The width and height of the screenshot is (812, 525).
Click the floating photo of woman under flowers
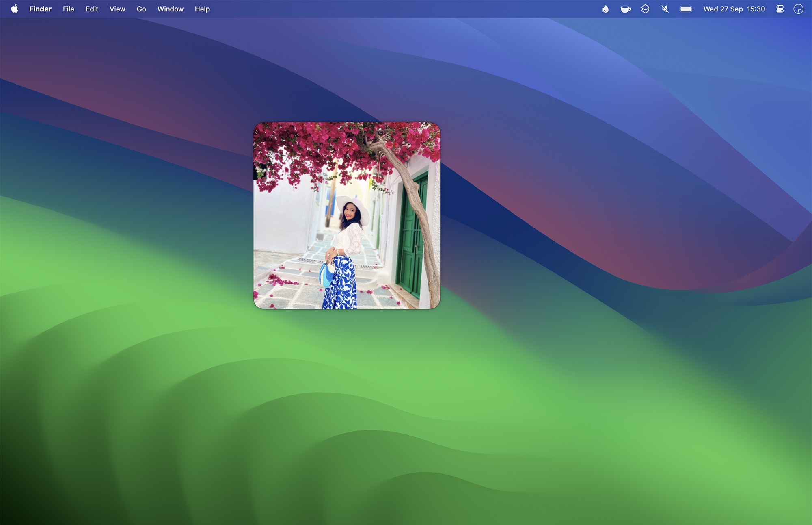(x=347, y=216)
